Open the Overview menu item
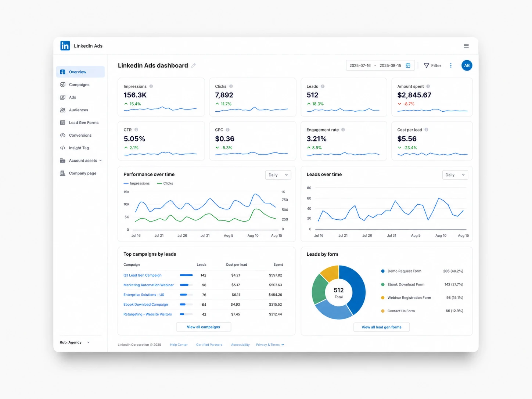The height and width of the screenshot is (399, 532). pos(80,72)
